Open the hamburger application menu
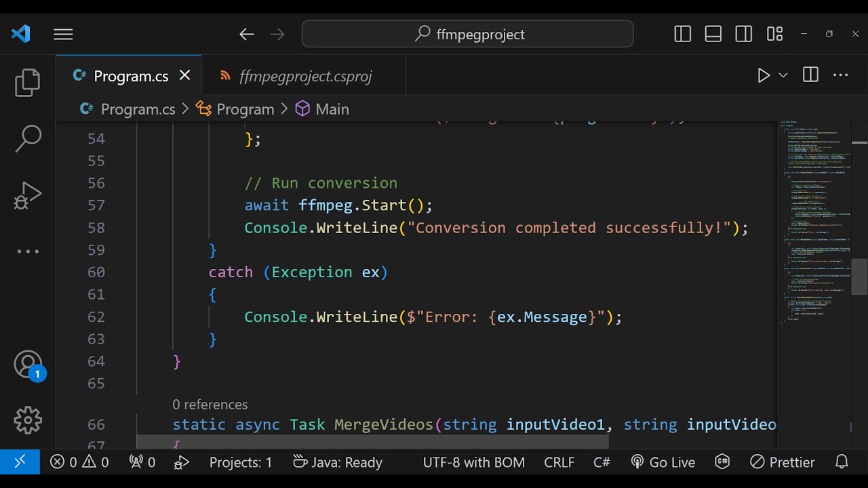The height and width of the screenshot is (488, 868). 63,34
